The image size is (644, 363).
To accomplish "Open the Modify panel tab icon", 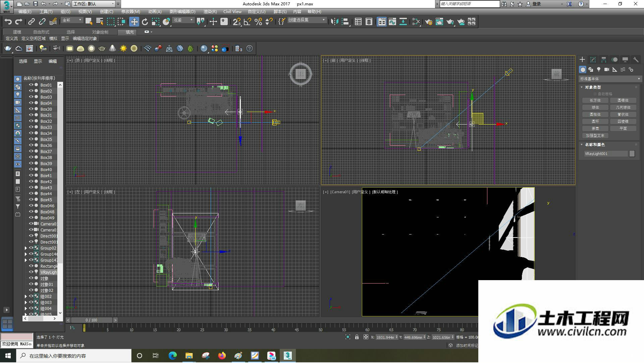I will coord(593,60).
